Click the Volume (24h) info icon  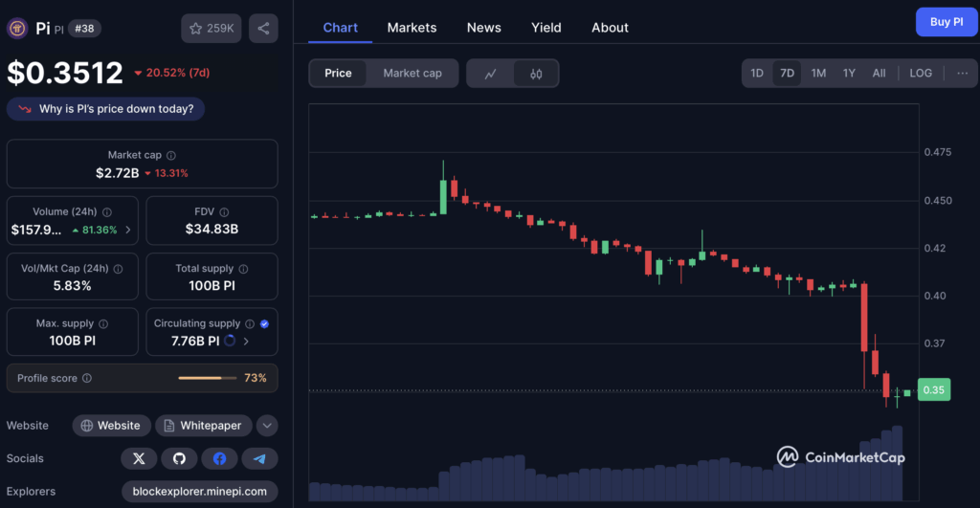click(x=107, y=212)
